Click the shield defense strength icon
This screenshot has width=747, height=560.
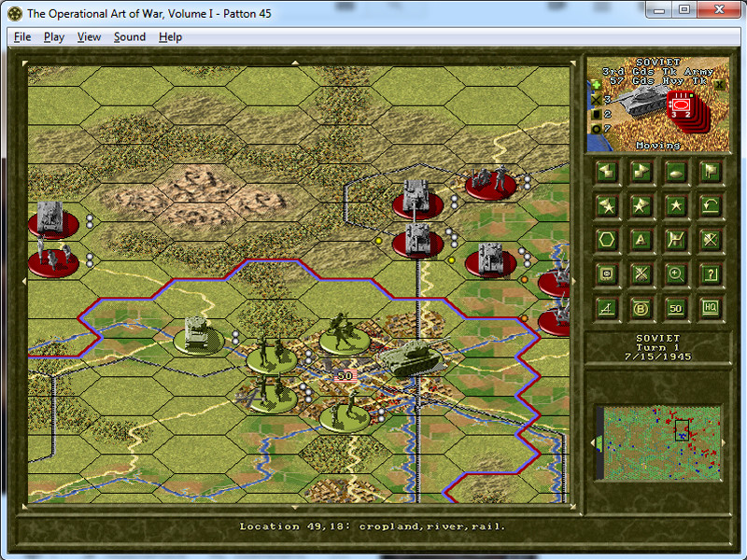click(x=596, y=114)
